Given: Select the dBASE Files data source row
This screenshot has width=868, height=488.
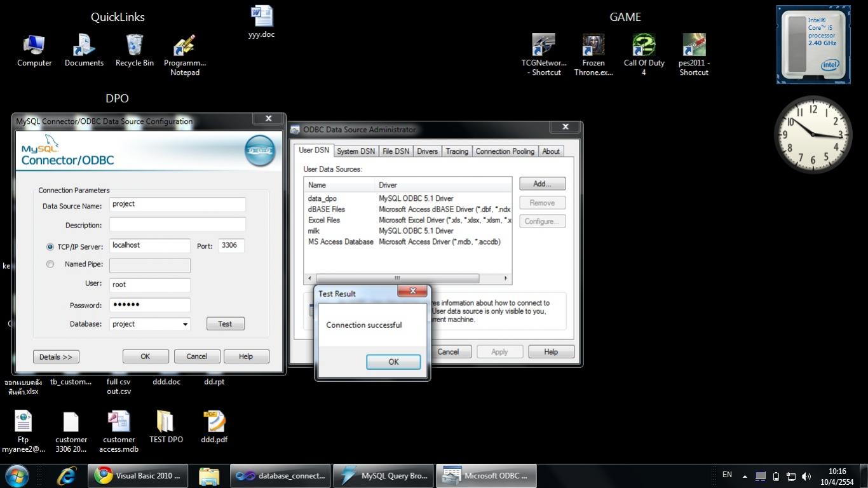Looking at the screenshot, I should pyautogui.click(x=409, y=209).
